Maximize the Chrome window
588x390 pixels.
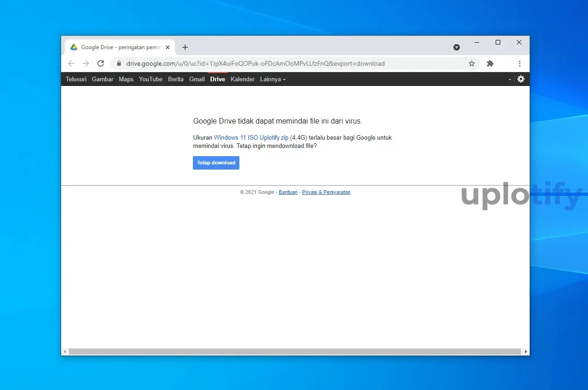point(498,42)
